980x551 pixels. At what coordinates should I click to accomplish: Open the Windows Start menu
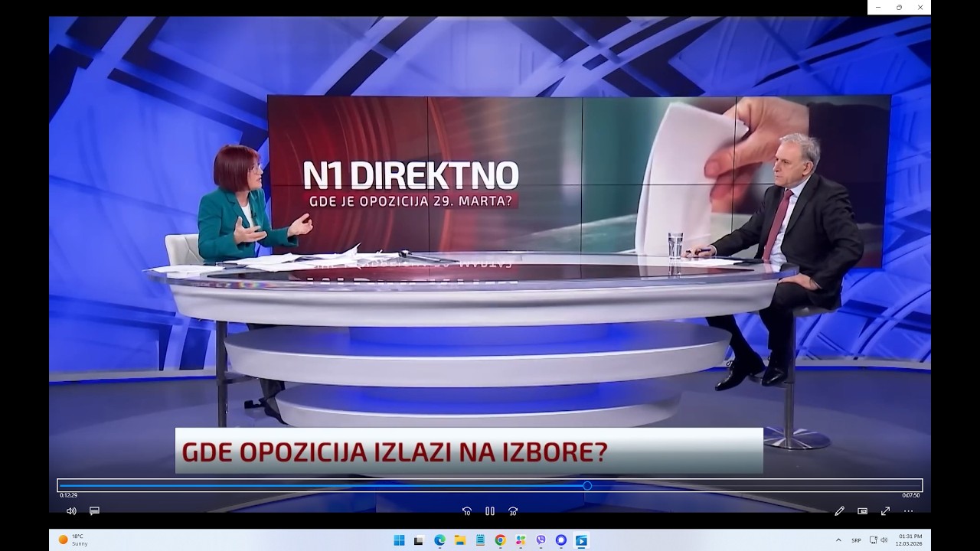[399, 540]
